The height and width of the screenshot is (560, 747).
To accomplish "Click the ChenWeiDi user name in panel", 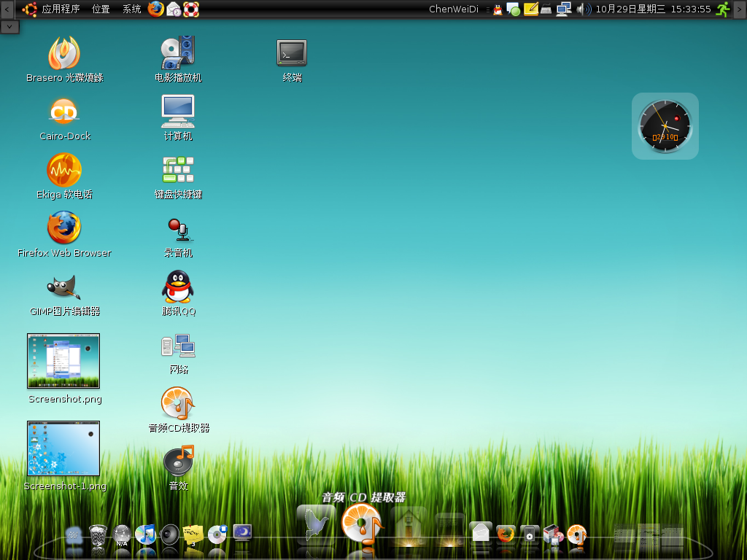I will point(454,9).
